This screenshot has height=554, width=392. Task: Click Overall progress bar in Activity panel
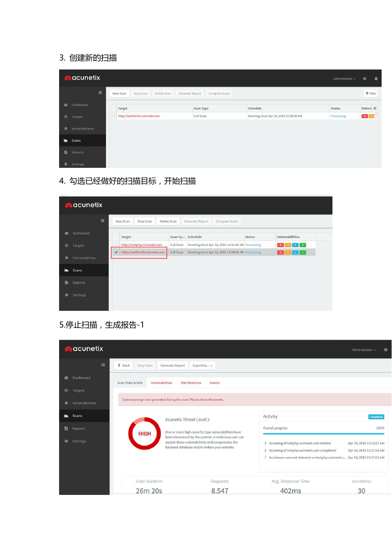coord(323,434)
